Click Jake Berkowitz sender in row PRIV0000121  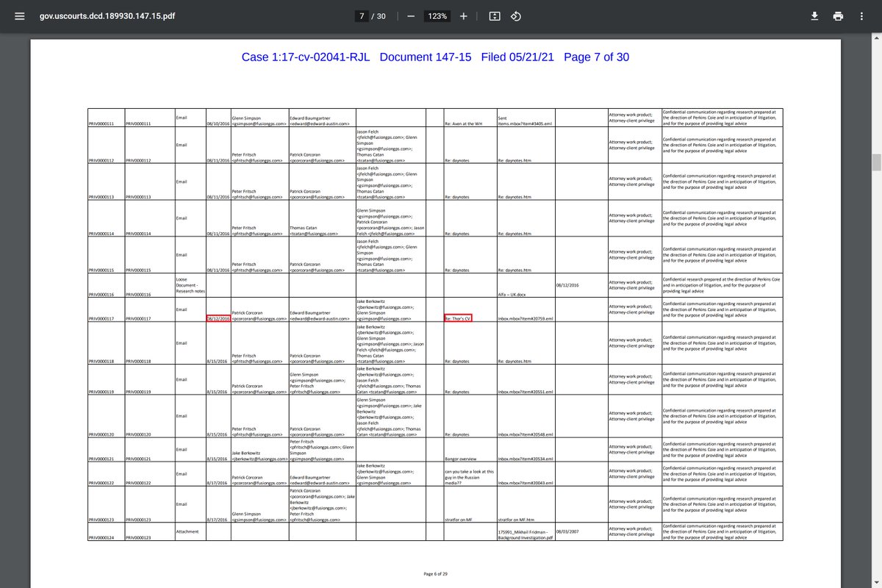tap(259, 456)
